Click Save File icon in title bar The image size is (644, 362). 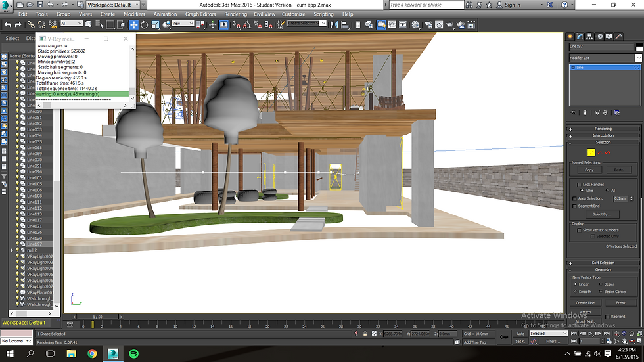tap(40, 5)
